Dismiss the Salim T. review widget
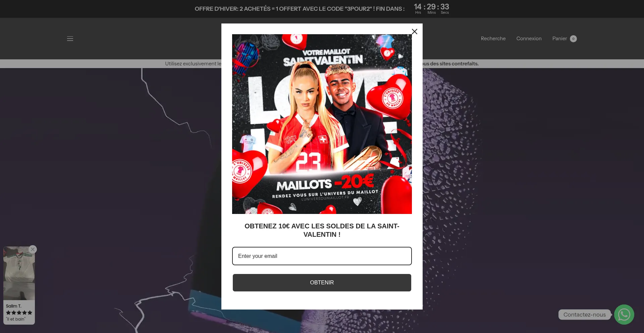The height and width of the screenshot is (333, 644). point(33,249)
